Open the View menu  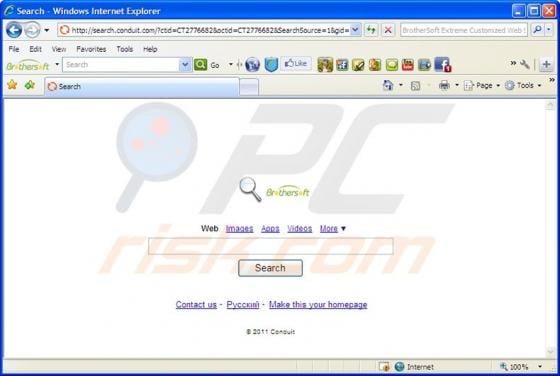point(59,49)
